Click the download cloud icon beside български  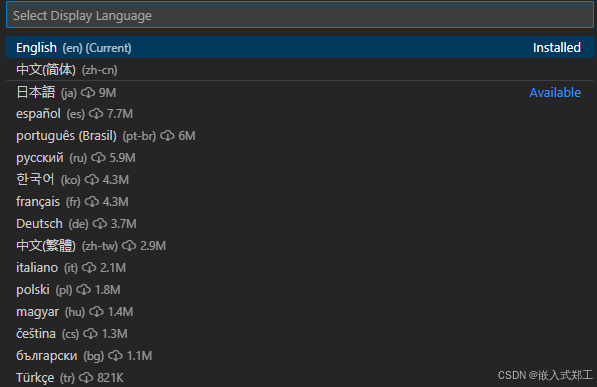[x=115, y=356]
